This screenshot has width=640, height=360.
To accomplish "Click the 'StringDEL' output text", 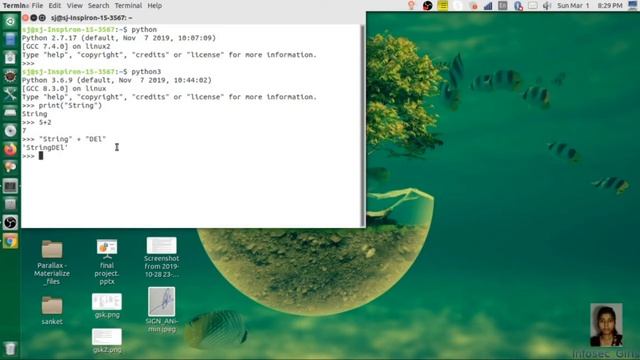I will click(x=45, y=147).
